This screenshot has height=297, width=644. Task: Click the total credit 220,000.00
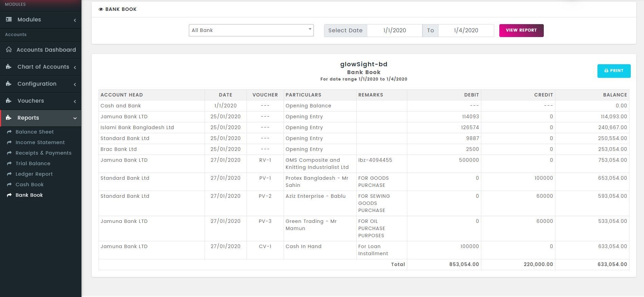point(538,264)
